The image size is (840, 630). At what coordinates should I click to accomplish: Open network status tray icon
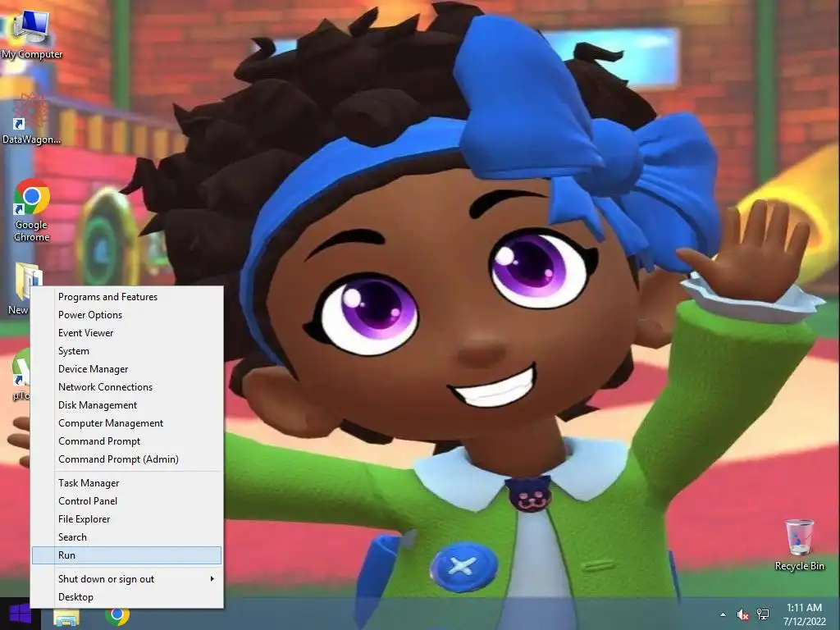(x=763, y=614)
